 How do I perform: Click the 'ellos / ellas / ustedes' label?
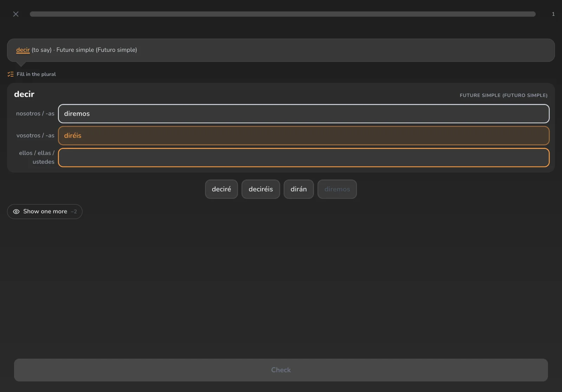37,157
